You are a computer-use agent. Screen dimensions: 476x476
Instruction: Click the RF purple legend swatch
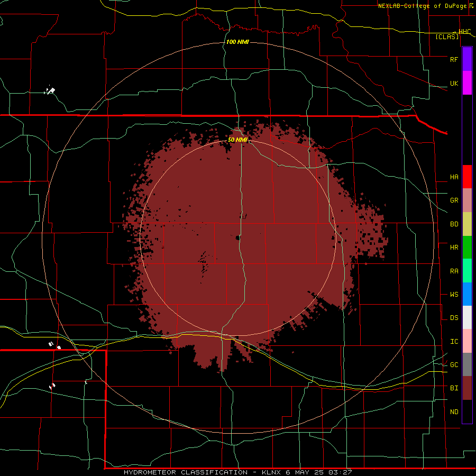[x=467, y=59]
